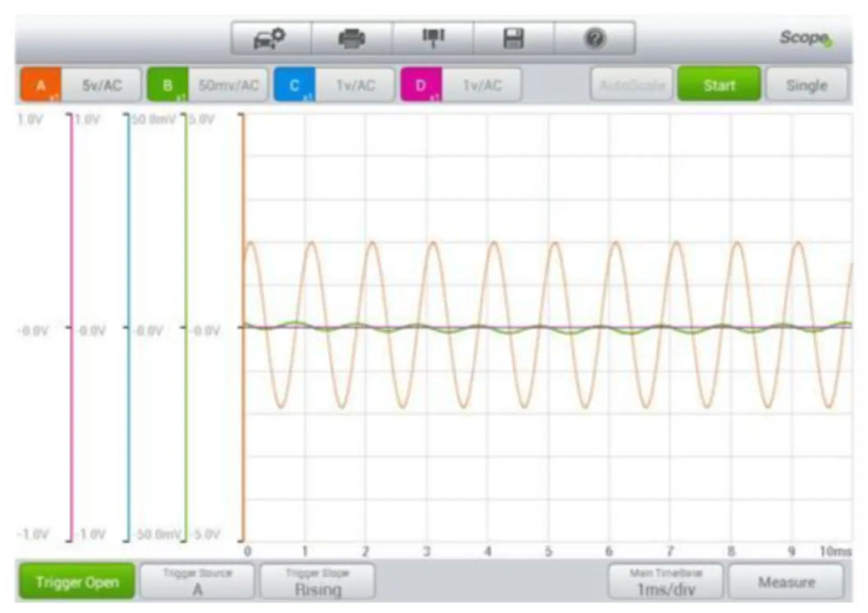Open Trigger Source A selector
Image resolution: width=868 pixels, height=613 pixels.
197,582
